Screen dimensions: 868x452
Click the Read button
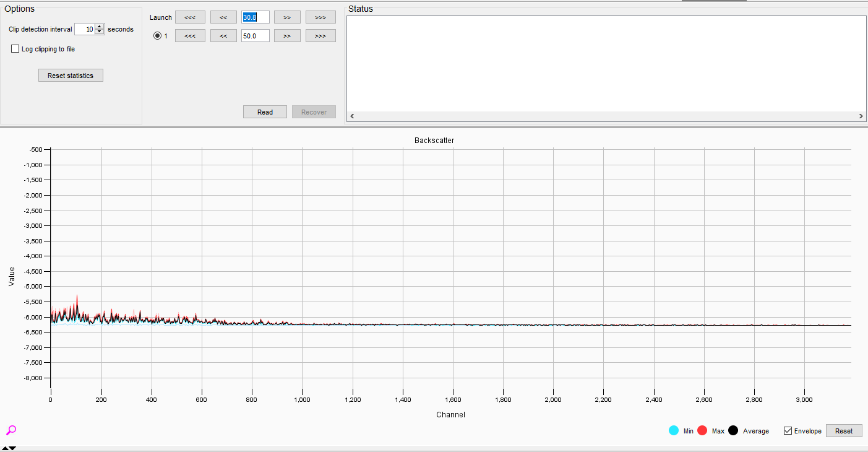[265, 112]
